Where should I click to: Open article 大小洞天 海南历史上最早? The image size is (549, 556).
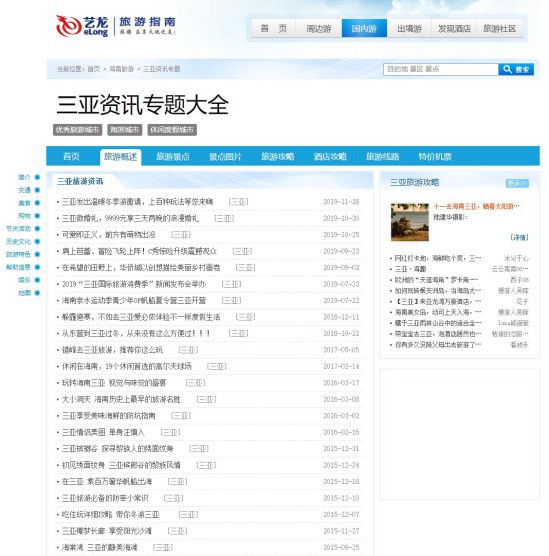tap(121, 399)
